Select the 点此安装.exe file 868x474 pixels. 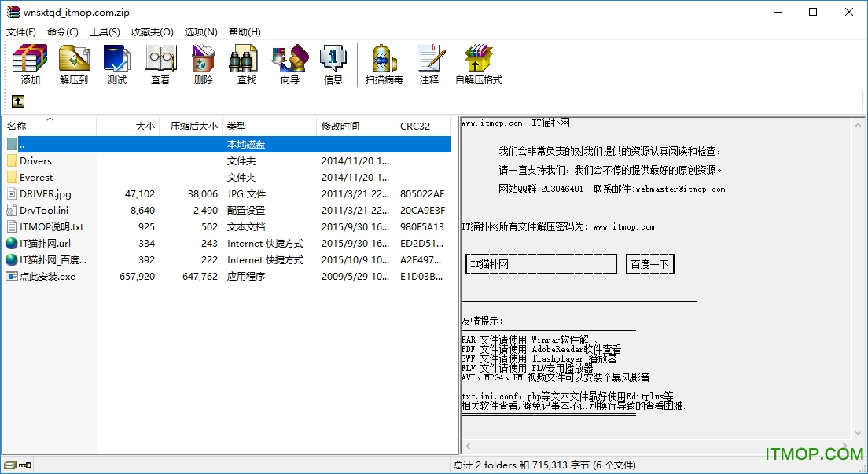click(48, 277)
